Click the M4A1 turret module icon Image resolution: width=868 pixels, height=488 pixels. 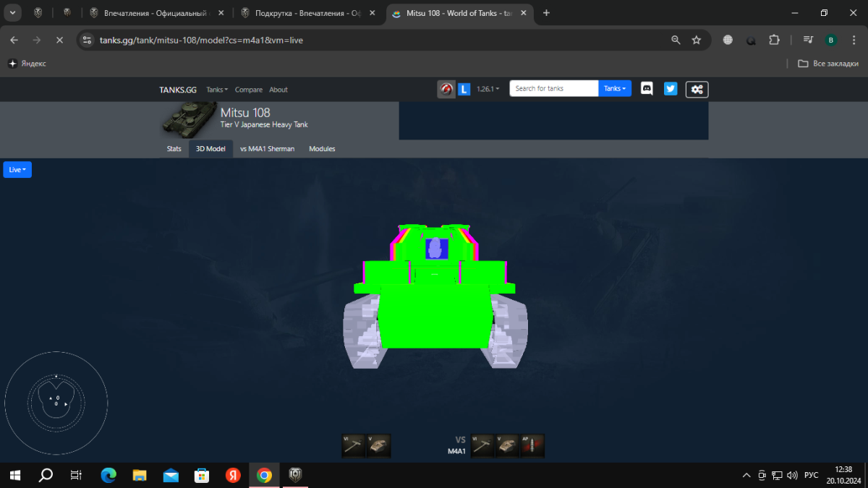[508, 446]
